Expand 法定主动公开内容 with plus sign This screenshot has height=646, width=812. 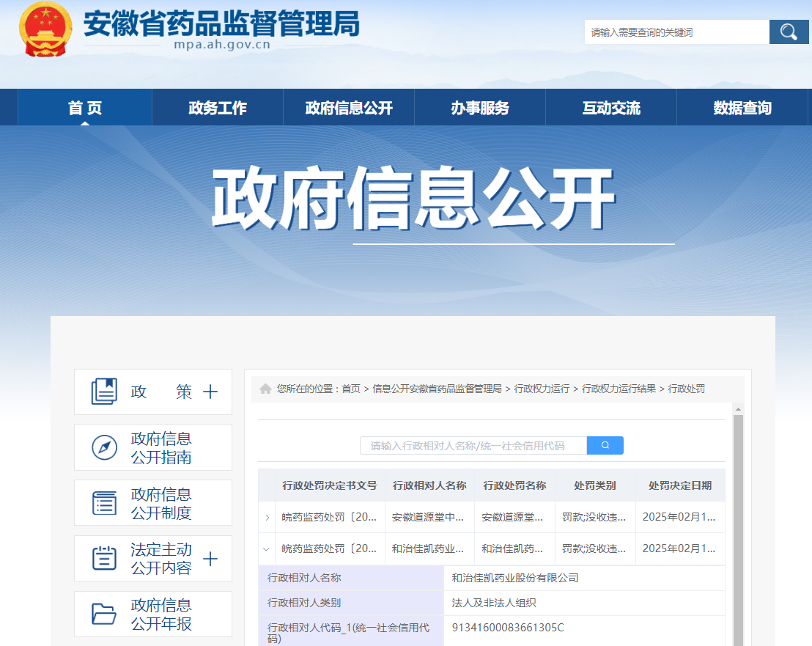point(210,559)
